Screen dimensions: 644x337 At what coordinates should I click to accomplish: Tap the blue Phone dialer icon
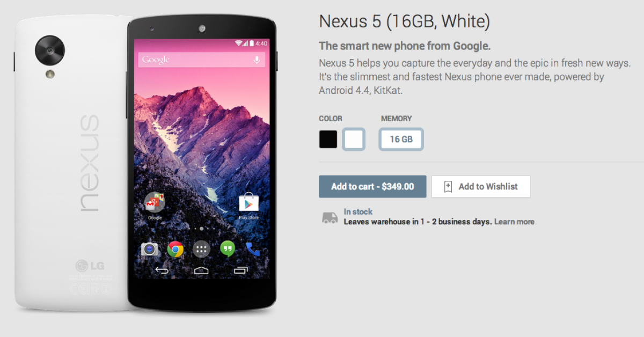click(253, 249)
